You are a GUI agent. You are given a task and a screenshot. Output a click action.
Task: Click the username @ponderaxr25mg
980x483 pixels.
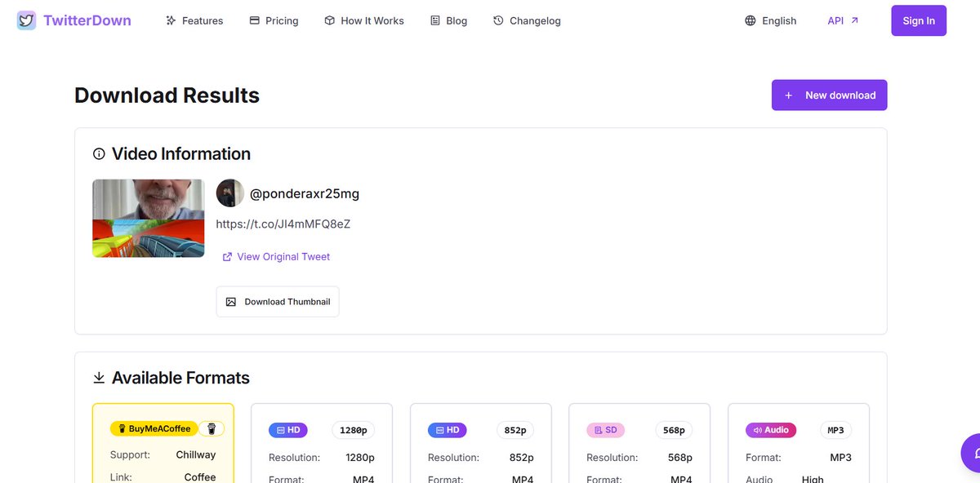coord(305,193)
